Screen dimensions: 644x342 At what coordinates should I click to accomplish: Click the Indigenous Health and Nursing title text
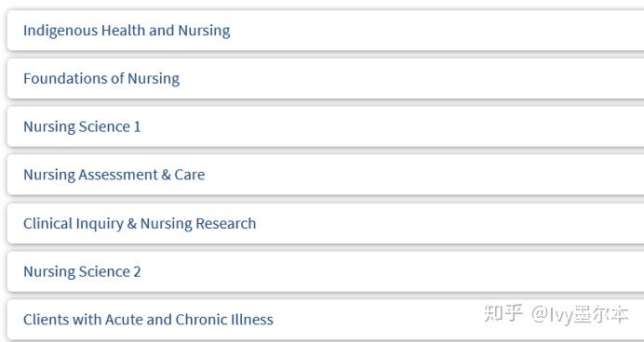tap(127, 31)
